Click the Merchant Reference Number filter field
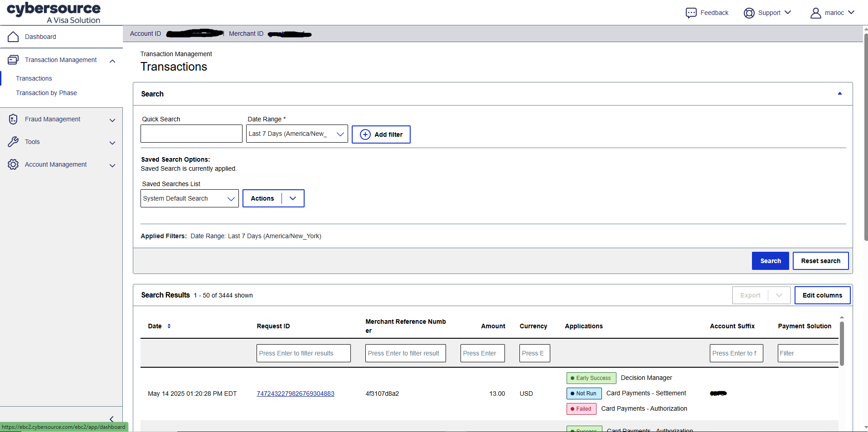868x432 pixels. point(406,353)
